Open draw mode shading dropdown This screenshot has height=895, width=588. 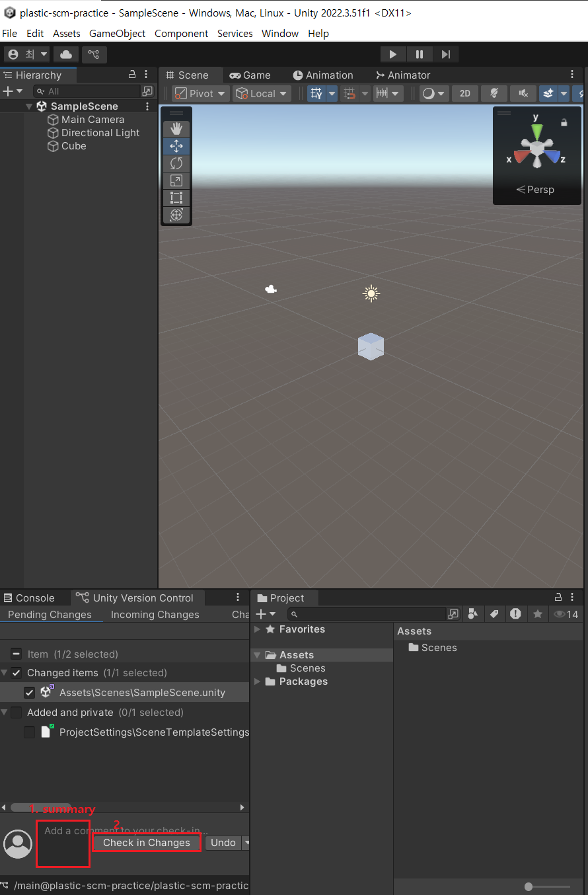[x=434, y=93]
